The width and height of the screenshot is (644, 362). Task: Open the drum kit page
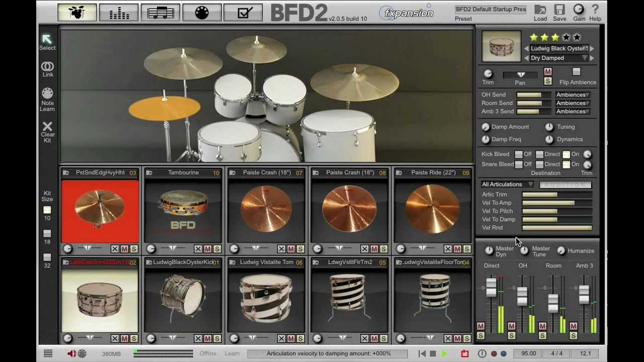point(77,12)
